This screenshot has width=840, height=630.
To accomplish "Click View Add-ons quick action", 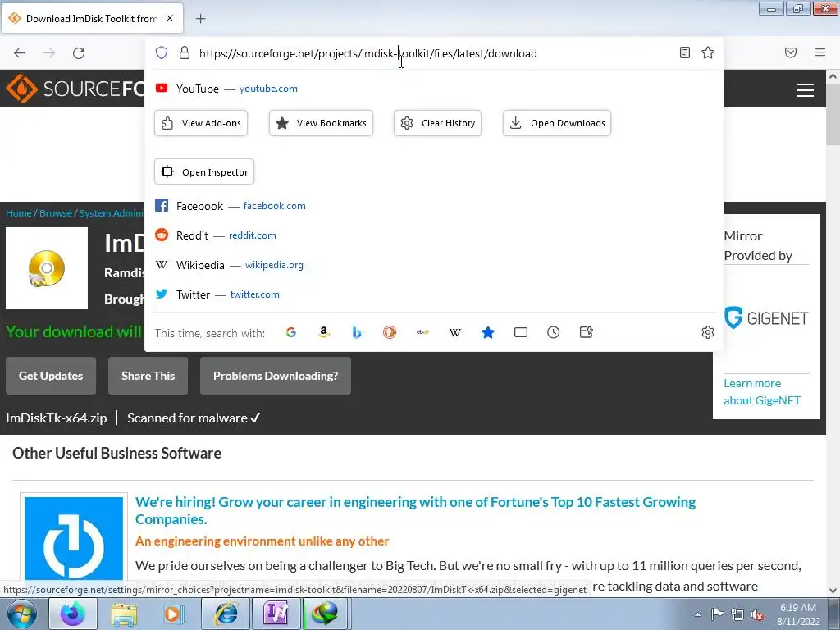I will click(x=201, y=123).
